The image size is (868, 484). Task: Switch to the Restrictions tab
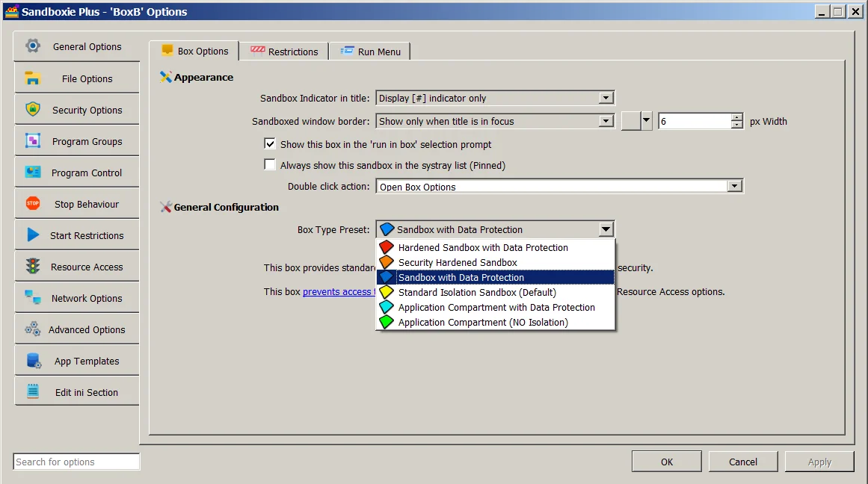point(285,51)
